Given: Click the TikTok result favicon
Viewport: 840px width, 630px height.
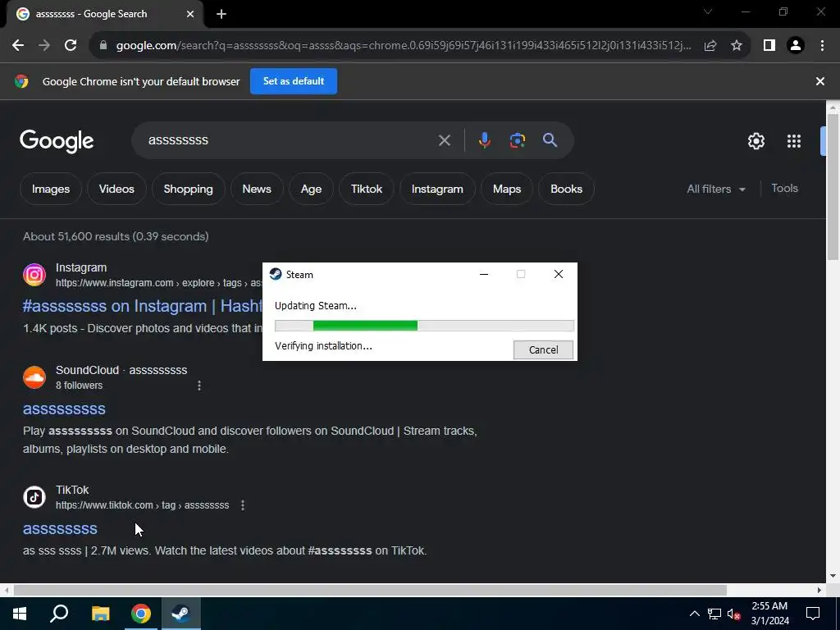Looking at the screenshot, I should (x=34, y=497).
